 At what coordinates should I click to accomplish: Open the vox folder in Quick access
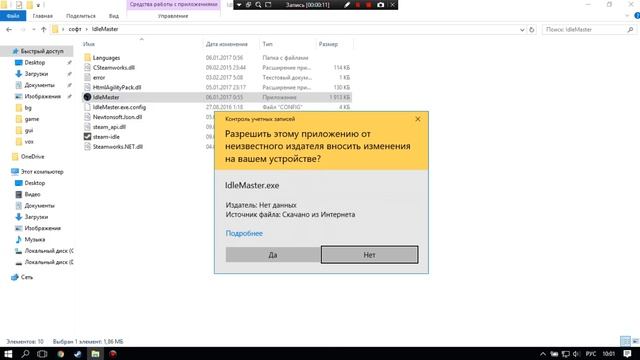click(x=29, y=142)
